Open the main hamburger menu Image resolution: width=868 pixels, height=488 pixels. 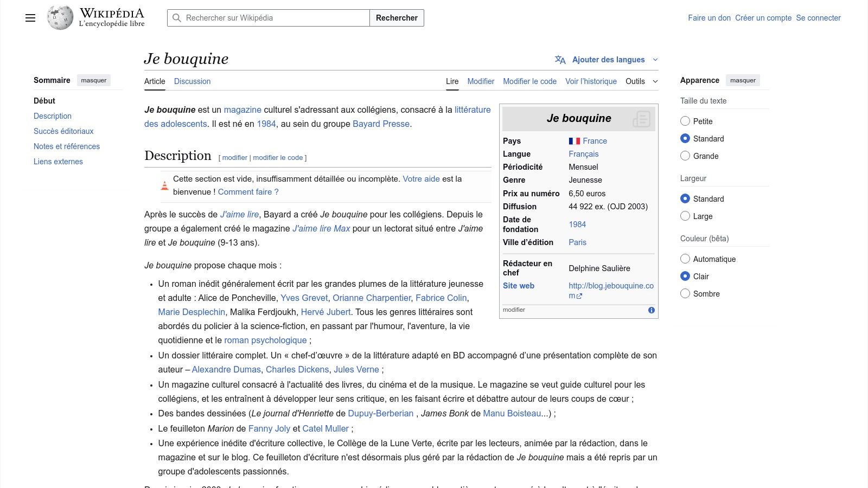pyautogui.click(x=30, y=18)
